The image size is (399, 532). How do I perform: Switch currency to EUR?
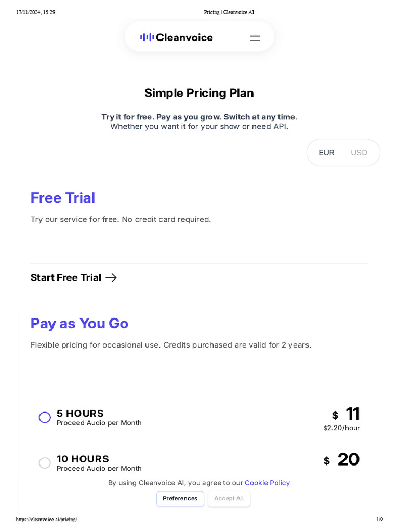tap(326, 152)
